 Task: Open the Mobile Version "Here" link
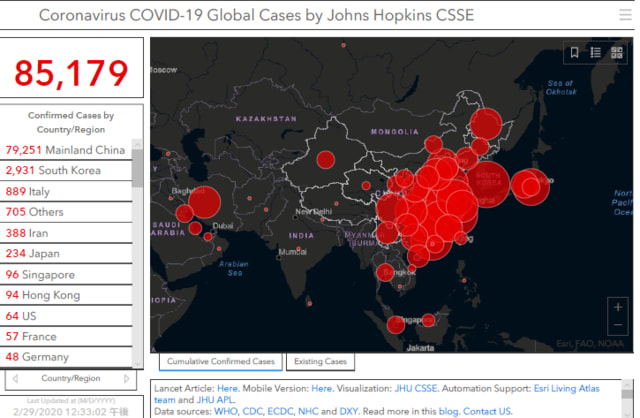tap(321, 386)
